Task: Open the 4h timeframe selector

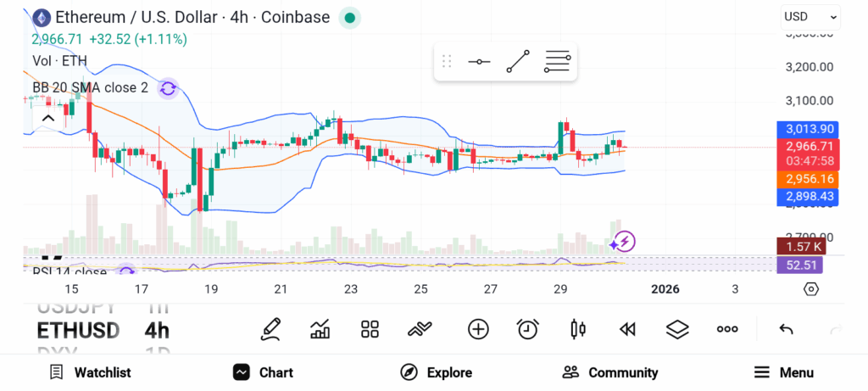Action: (x=157, y=330)
